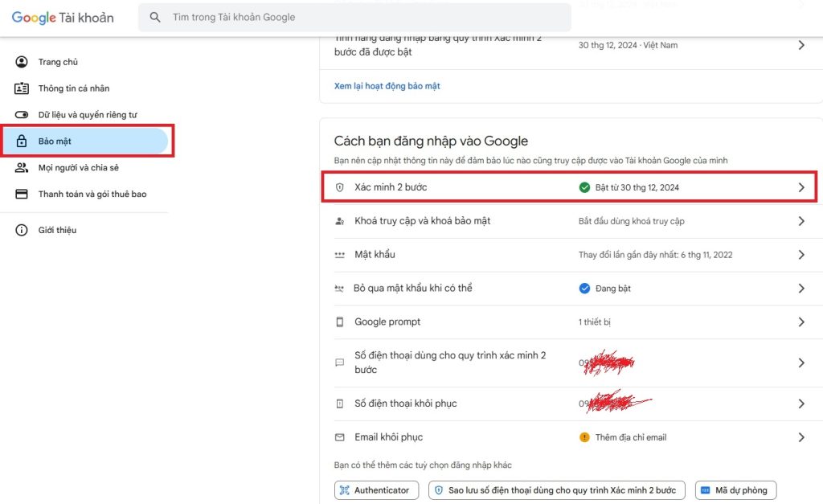Image resolution: width=823 pixels, height=504 pixels.
Task: Click the Trang chủ sidebar icon
Action: point(22,62)
